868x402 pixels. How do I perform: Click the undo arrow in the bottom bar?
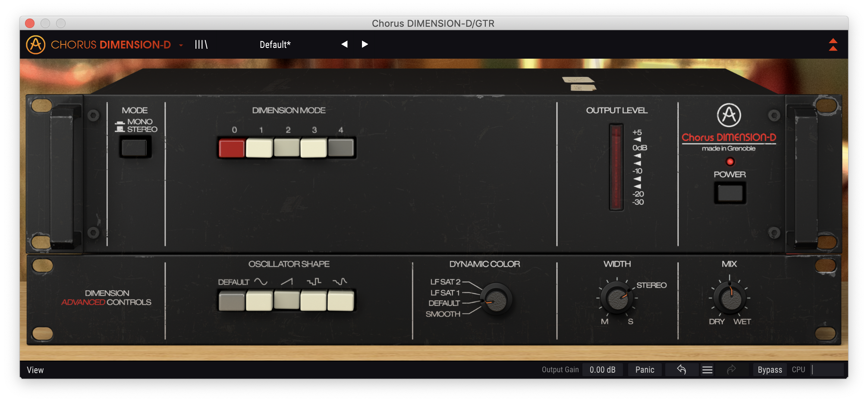tap(682, 370)
